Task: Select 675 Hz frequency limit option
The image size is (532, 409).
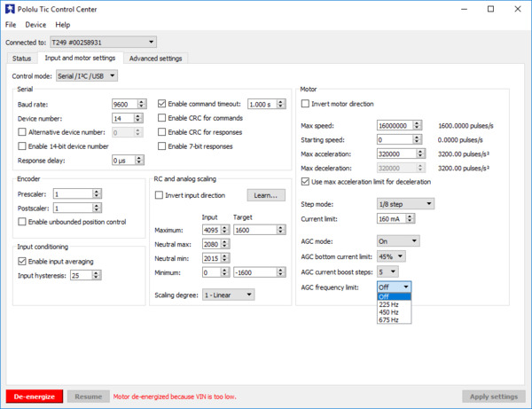Action: [395, 319]
